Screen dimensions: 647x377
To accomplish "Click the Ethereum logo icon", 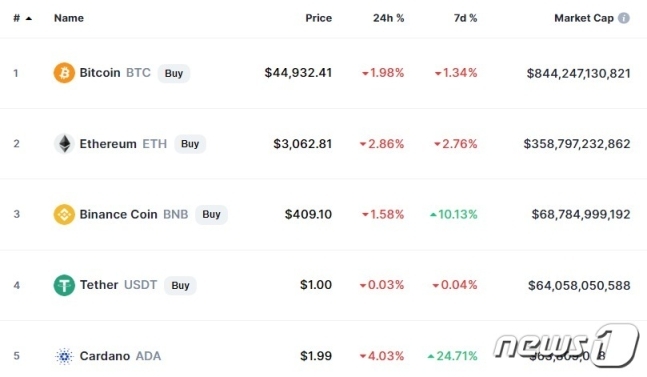I will [64, 144].
